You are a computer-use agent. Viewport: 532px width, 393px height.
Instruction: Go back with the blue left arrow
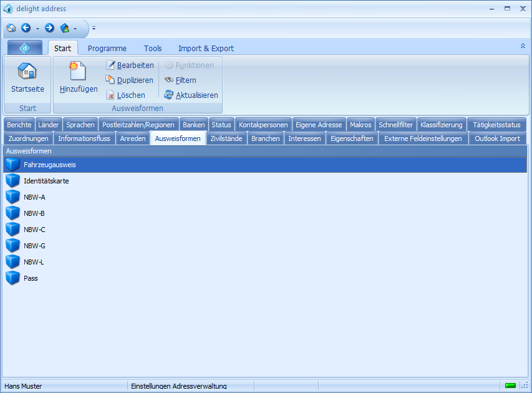click(26, 28)
